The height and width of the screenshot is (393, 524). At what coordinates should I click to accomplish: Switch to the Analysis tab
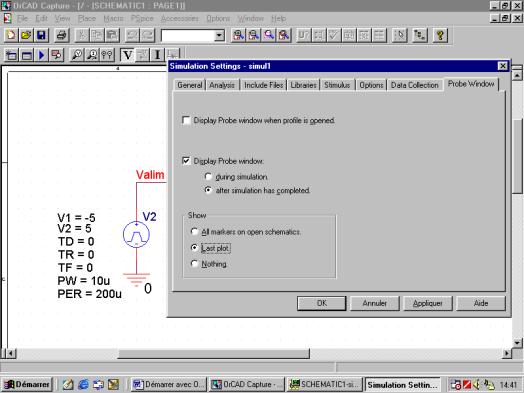222,85
